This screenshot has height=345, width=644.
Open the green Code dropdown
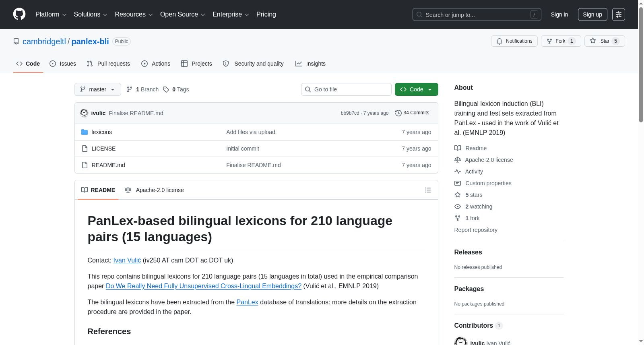[417, 89]
